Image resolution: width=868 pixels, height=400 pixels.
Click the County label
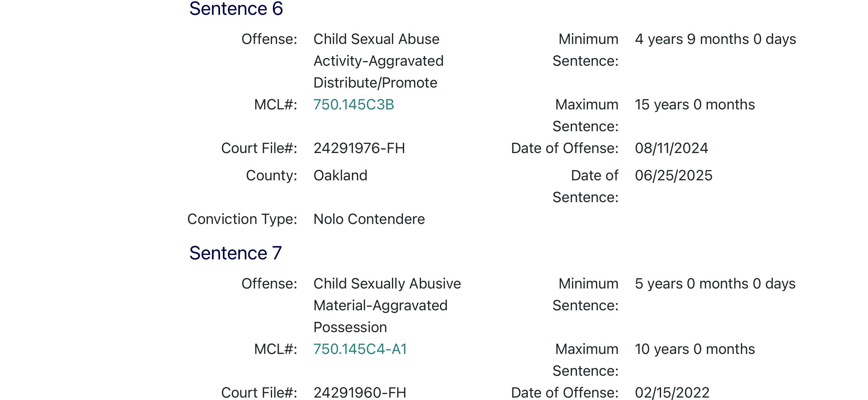click(271, 175)
